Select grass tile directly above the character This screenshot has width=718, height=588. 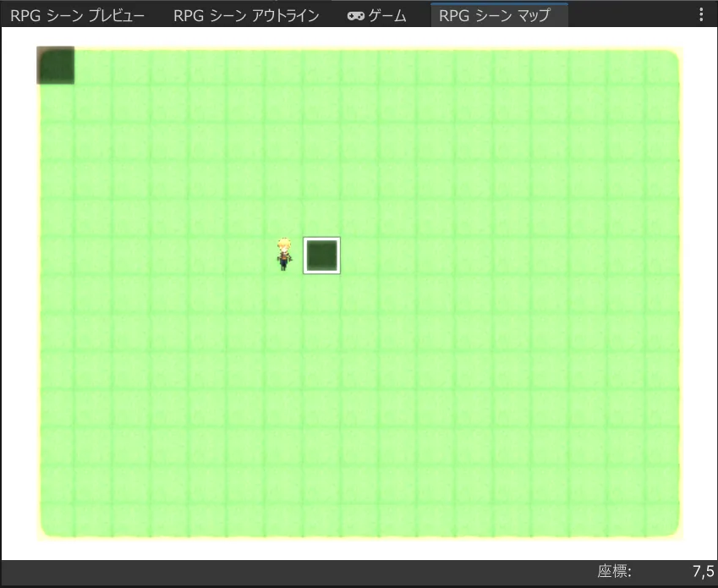tap(284, 217)
